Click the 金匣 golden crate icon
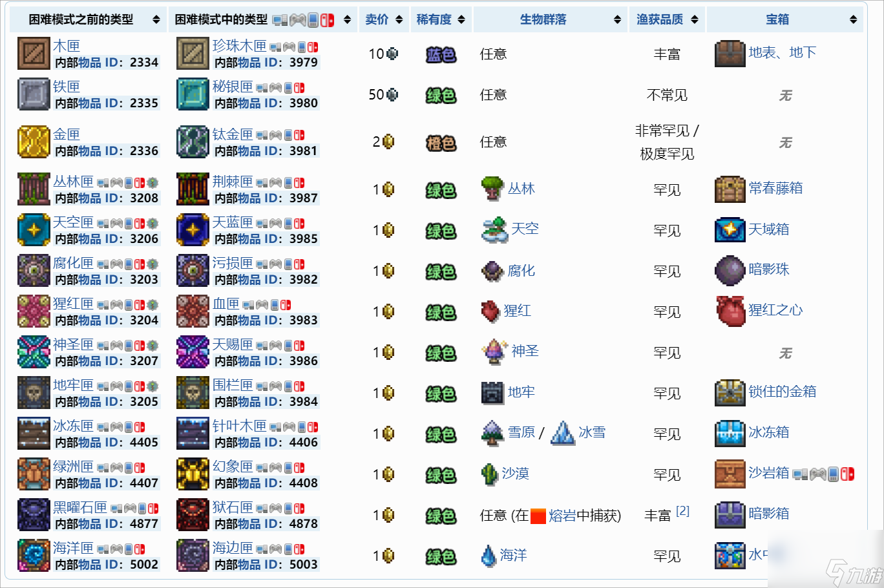This screenshot has height=588, width=884. click(34, 142)
